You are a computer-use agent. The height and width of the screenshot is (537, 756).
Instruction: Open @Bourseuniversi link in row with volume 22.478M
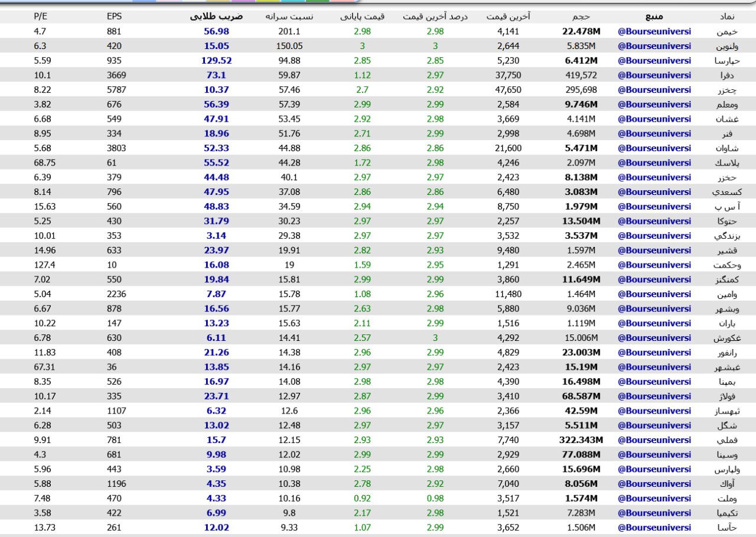click(654, 31)
